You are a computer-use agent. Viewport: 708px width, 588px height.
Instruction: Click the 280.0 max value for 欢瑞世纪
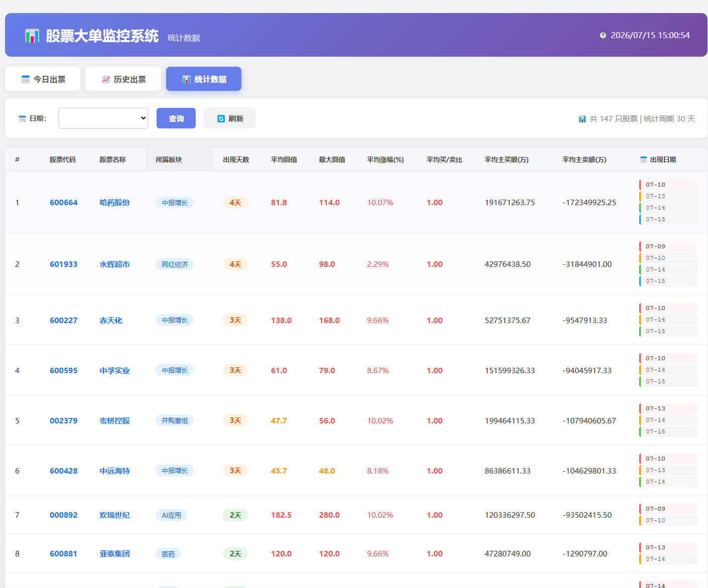329,515
